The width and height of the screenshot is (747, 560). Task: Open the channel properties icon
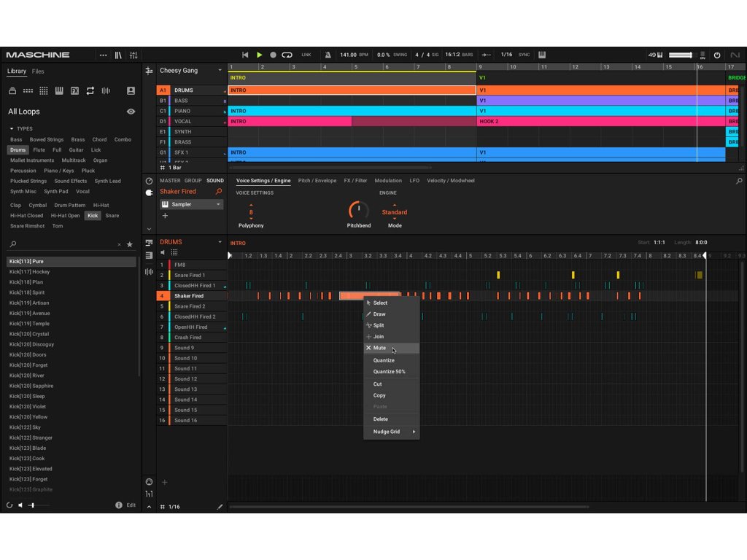[149, 181]
